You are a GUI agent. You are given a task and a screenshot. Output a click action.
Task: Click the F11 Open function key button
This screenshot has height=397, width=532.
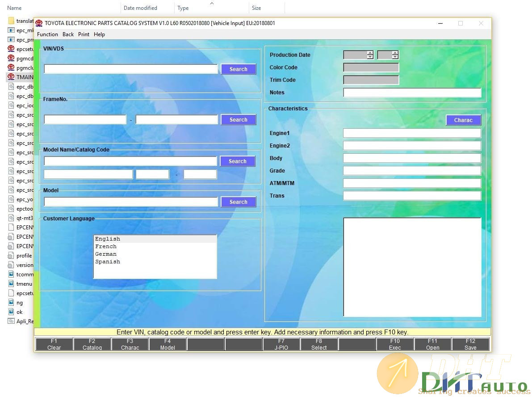tap(432, 344)
